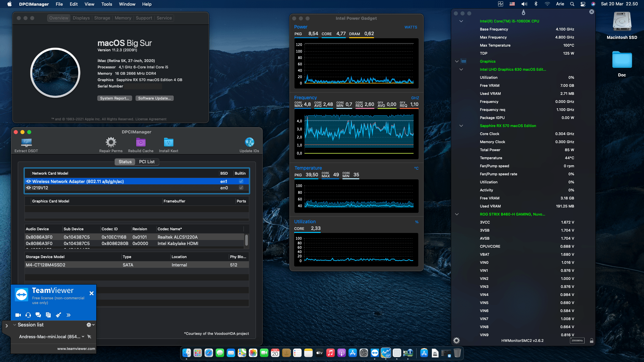Collapse Intel Core i5-10600K CPU section
644x362 pixels.
[x=461, y=21]
